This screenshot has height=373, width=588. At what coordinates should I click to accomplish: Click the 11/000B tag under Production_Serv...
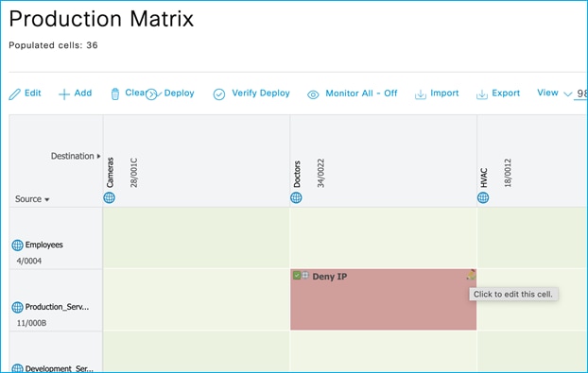tap(31, 323)
